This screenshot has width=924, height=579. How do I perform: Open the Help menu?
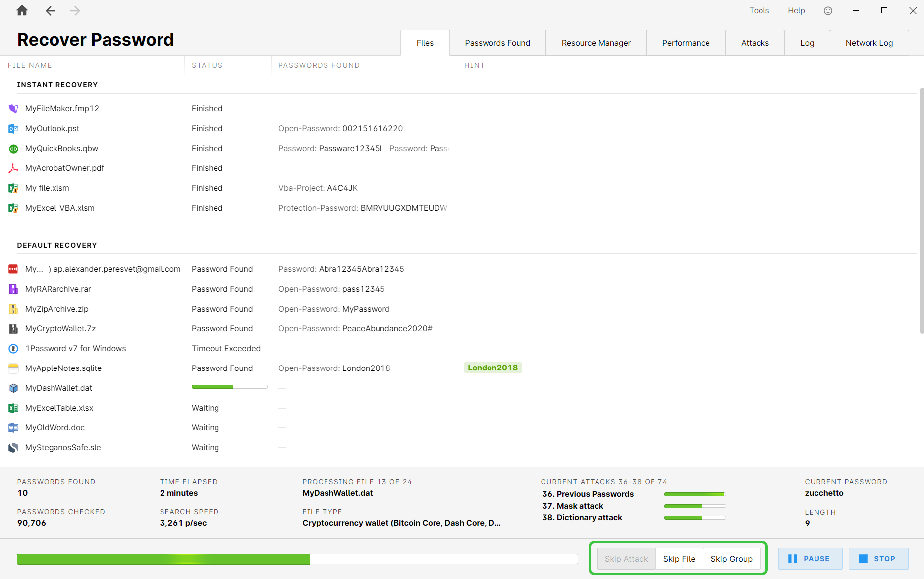point(796,10)
